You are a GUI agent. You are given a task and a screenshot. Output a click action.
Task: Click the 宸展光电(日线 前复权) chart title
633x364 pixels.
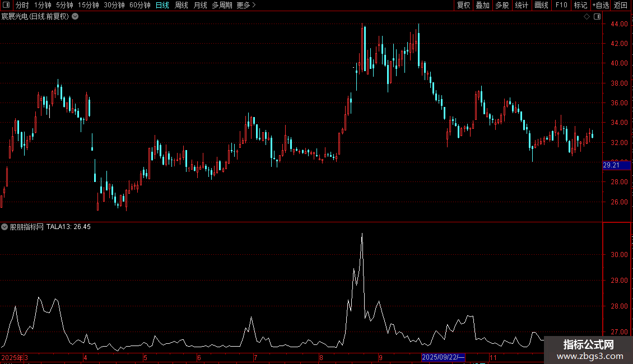pyautogui.click(x=35, y=17)
